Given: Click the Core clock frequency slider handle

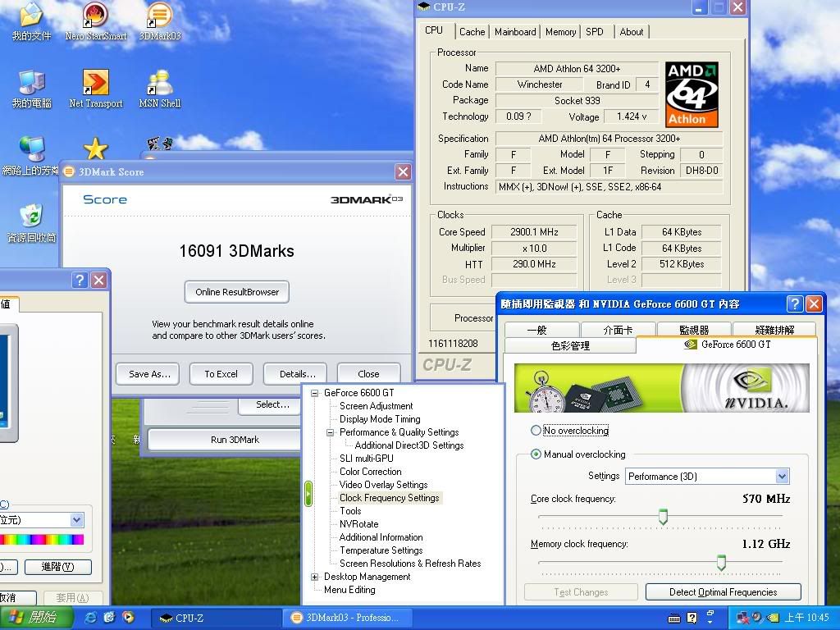Looking at the screenshot, I should pos(663,517).
